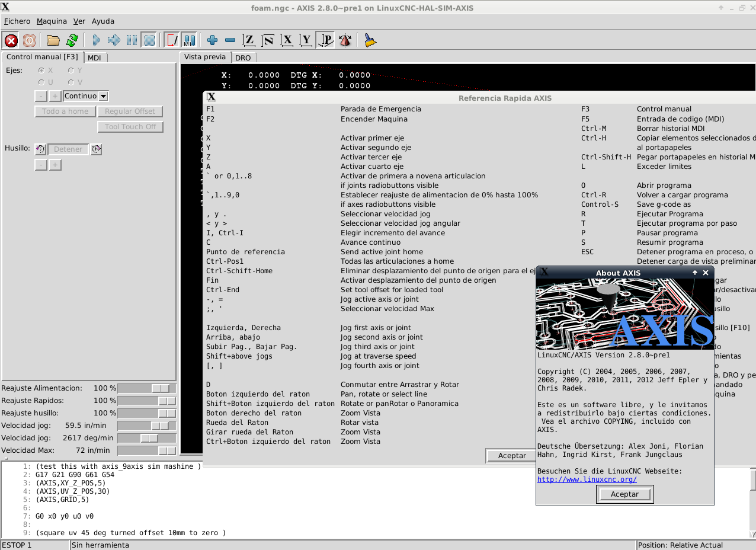Open the Ayuda menu
This screenshot has width=756, height=550.
tap(103, 21)
